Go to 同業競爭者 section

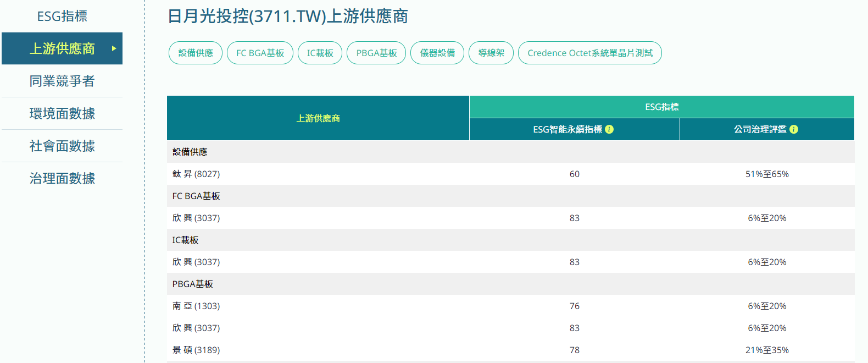tap(62, 81)
